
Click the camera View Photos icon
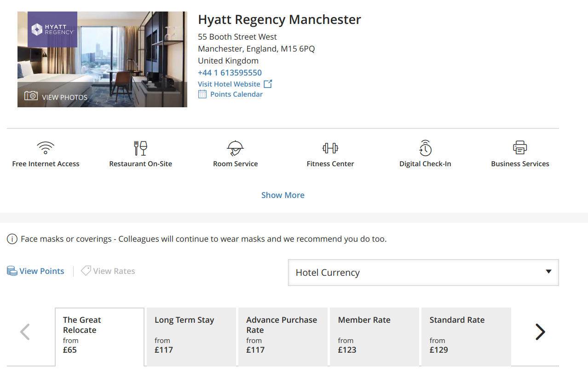[x=31, y=96]
